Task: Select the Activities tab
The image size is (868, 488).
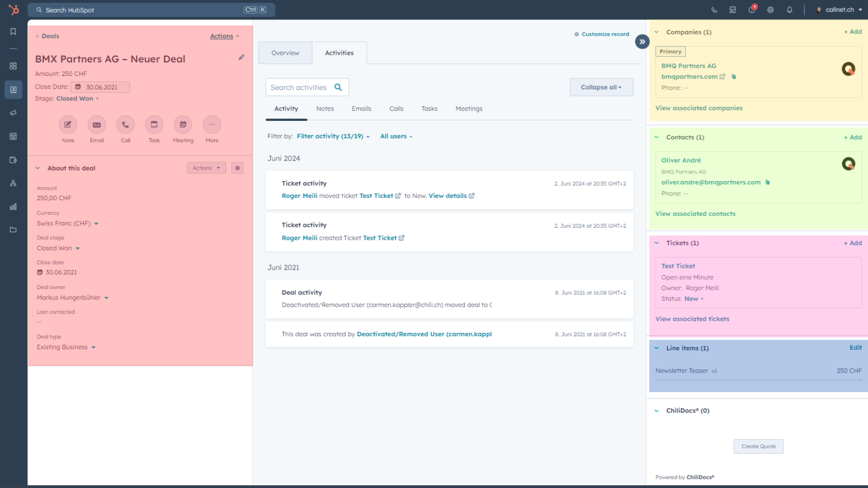Action: (x=339, y=53)
